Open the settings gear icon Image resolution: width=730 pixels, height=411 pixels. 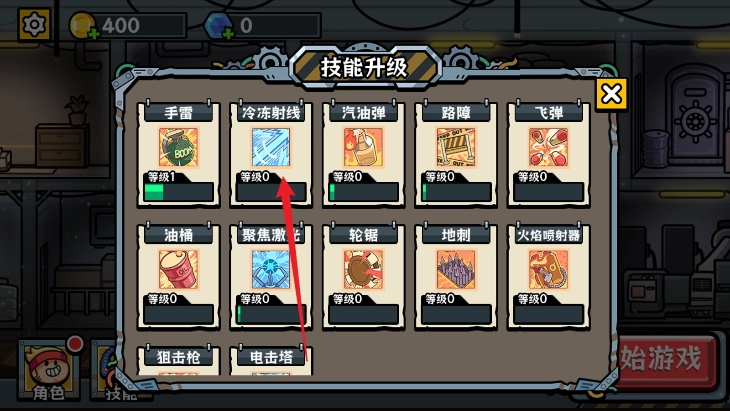(x=34, y=24)
